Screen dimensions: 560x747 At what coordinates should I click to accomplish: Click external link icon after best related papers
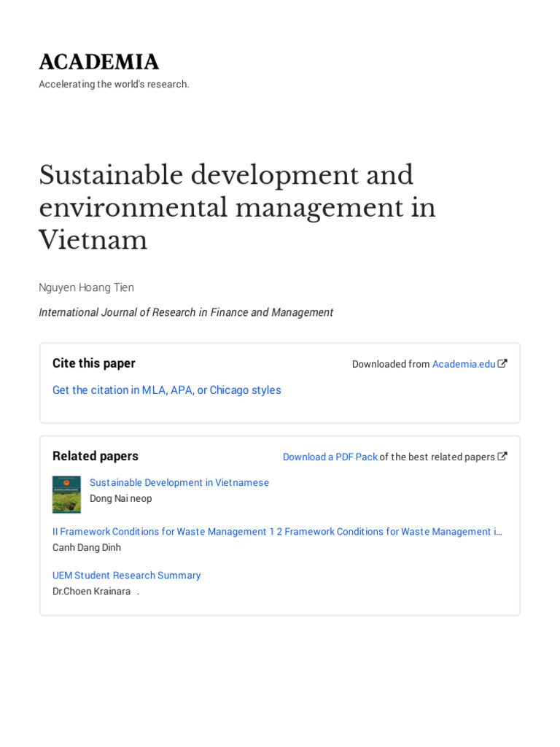[502, 457]
